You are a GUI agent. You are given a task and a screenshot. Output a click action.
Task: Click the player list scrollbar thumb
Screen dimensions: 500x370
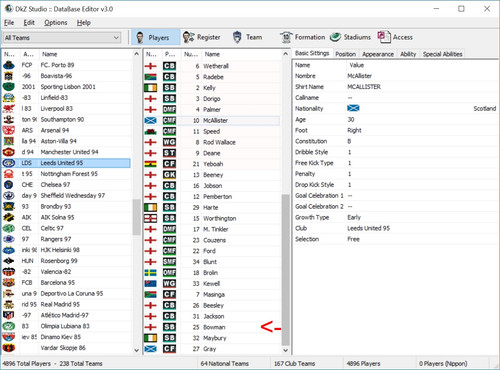tap(285, 270)
